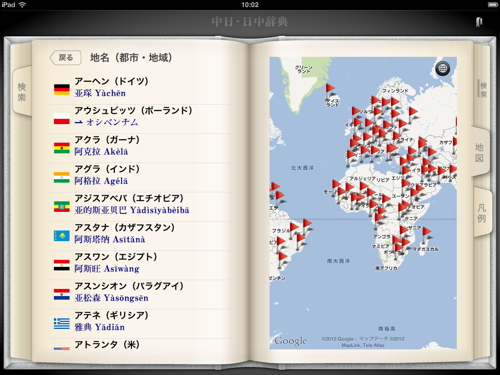The image size is (500, 375).
Task: Tap the 10:02 clock in the status bar
Action: tap(250, 5)
